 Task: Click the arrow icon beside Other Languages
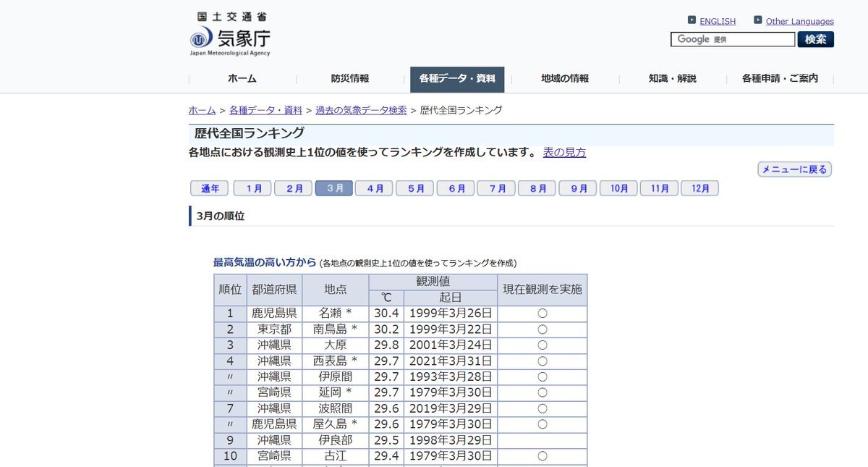[757, 20]
